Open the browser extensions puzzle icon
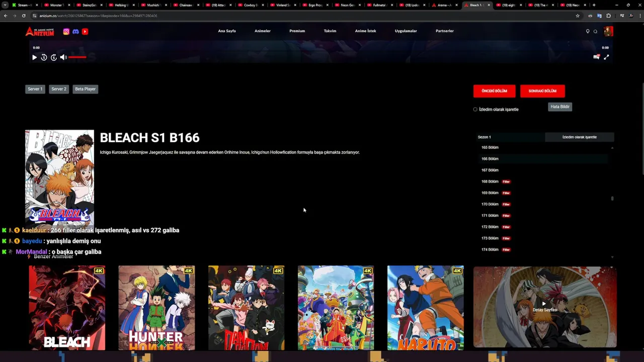The image size is (644, 362). pyautogui.click(x=608, y=16)
